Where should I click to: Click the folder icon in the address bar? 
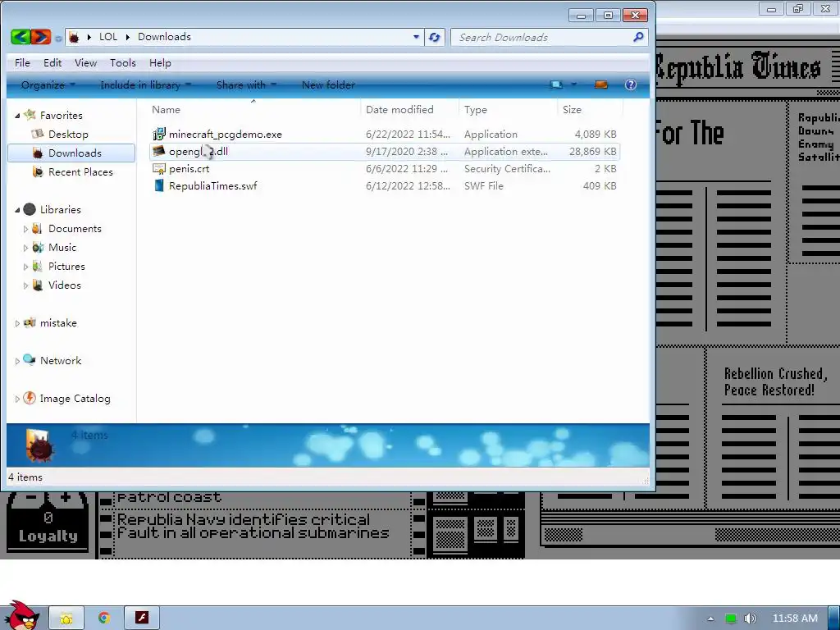(x=74, y=37)
